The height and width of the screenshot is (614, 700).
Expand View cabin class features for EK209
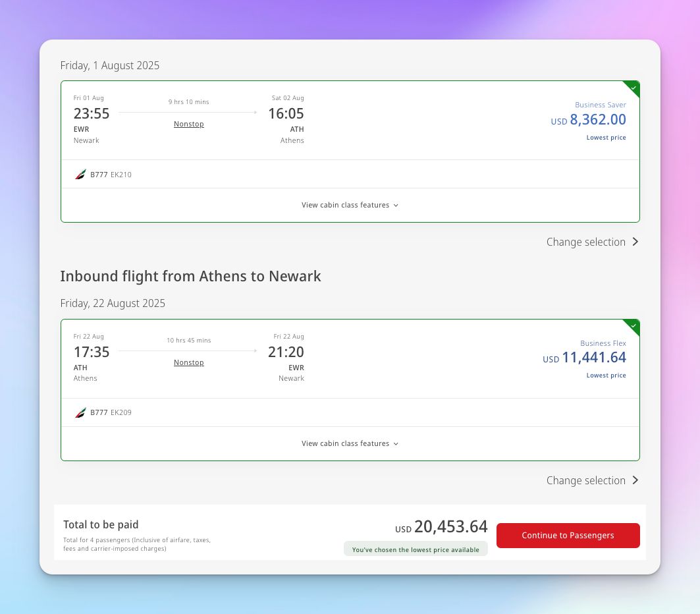[350, 443]
